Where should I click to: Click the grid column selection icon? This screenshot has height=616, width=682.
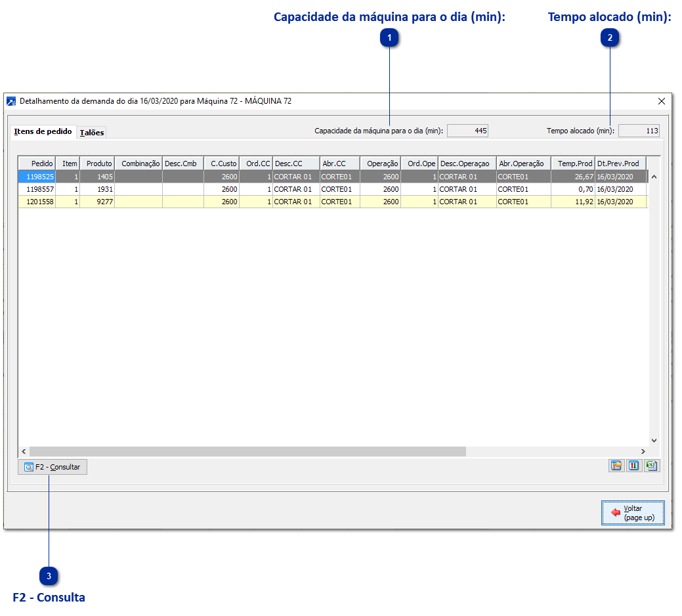click(616, 466)
